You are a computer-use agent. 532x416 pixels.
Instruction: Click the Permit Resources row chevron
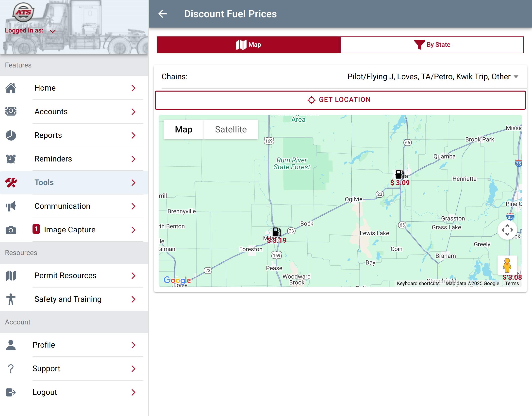pos(133,275)
